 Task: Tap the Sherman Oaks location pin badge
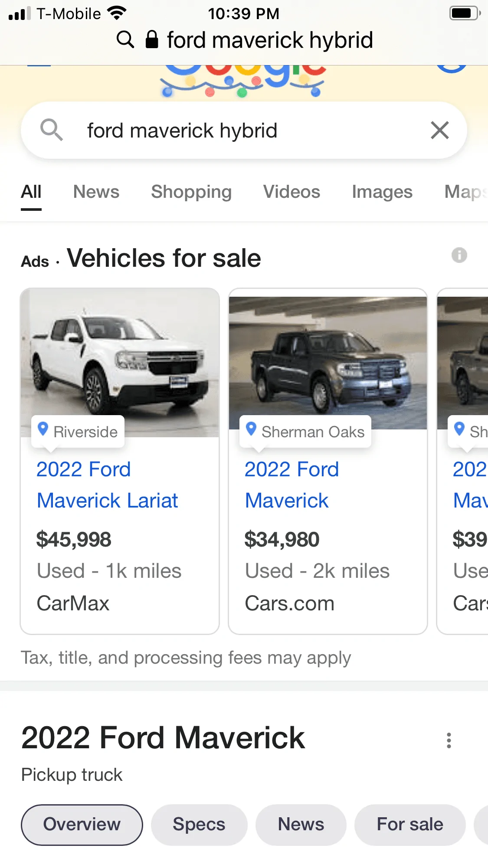305,432
